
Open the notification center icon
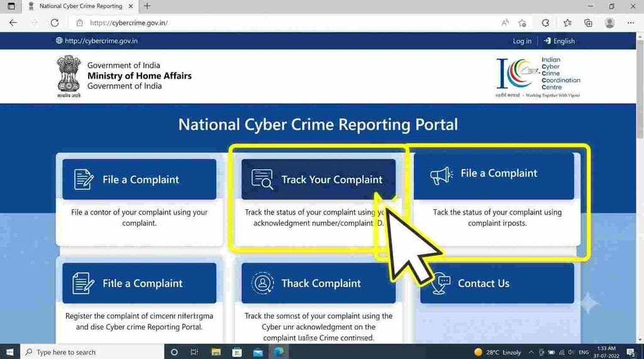tap(631, 352)
